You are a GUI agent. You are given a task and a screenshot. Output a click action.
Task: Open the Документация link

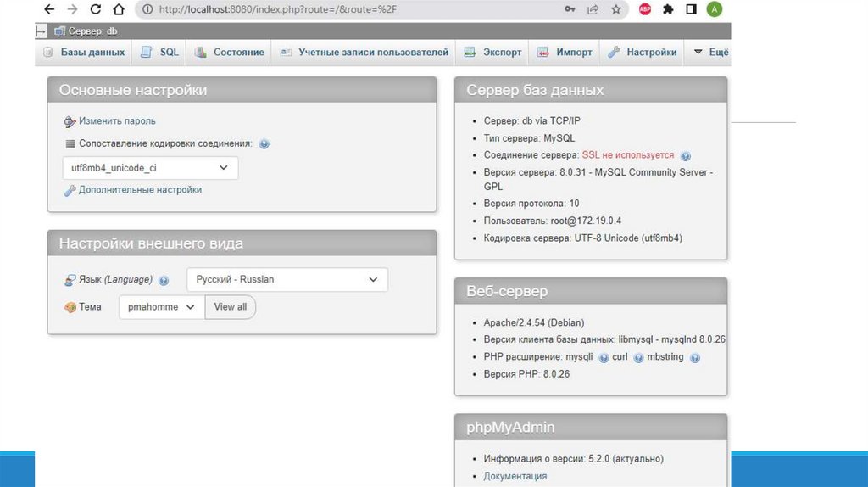(x=515, y=476)
